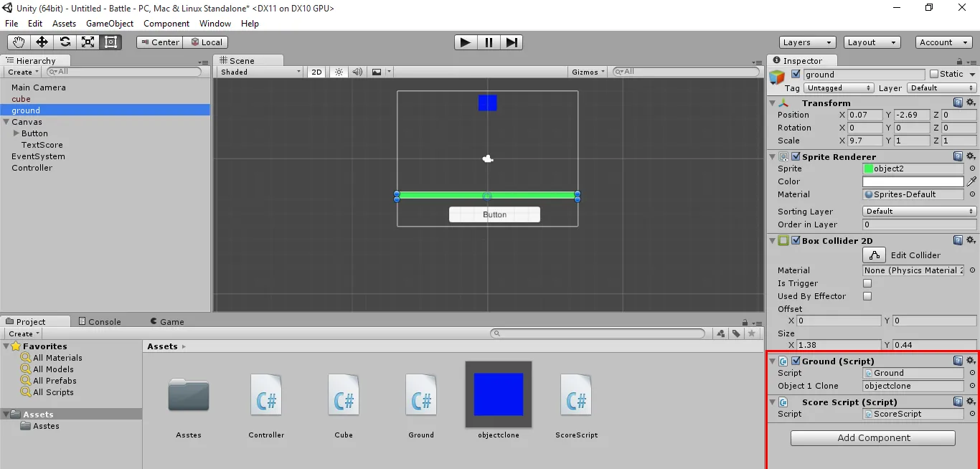Select the objectclone blue thumbnail
Screen dimensions: 980x469
(x=499, y=394)
